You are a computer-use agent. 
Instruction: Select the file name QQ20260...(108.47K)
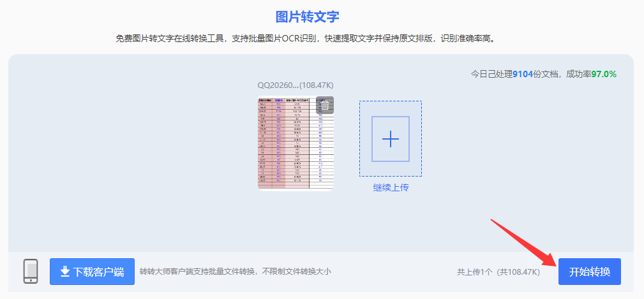(296, 85)
